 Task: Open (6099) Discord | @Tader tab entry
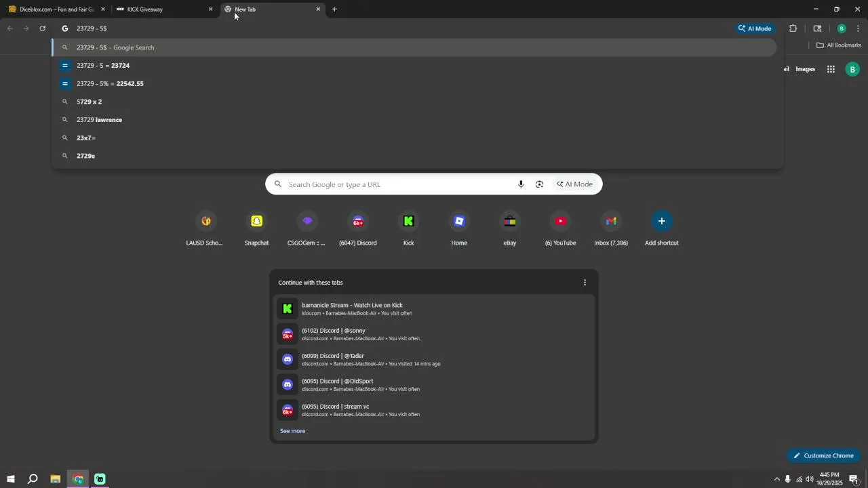click(434, 359)
